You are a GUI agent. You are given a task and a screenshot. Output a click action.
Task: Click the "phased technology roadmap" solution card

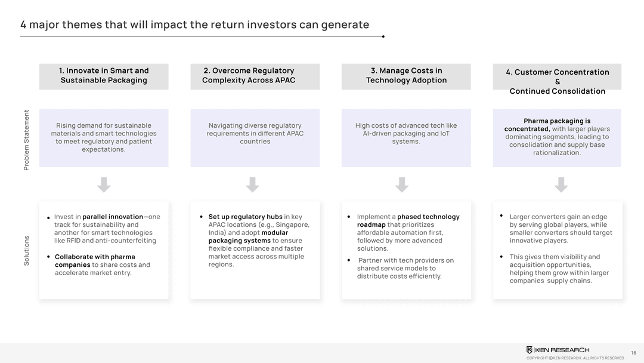(406, 250)
